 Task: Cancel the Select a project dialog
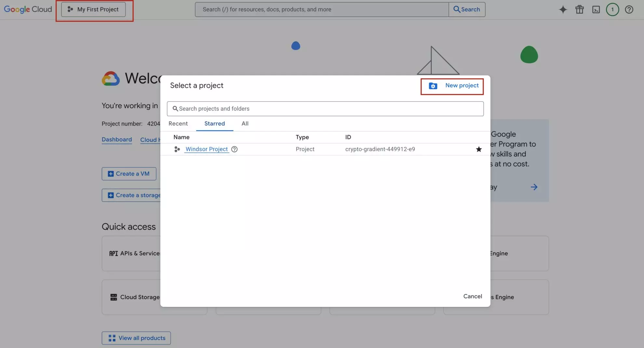click(x=473, y=296)
